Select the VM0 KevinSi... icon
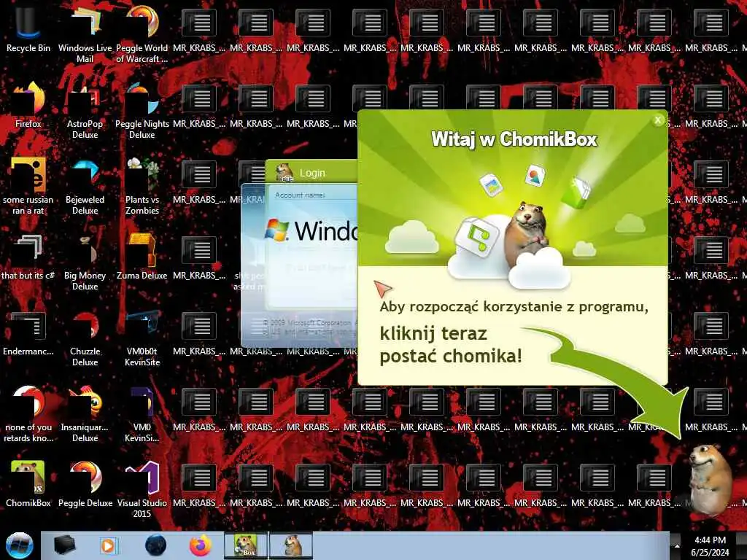This screenshot has height=560, width=747. tap(142, 414)
